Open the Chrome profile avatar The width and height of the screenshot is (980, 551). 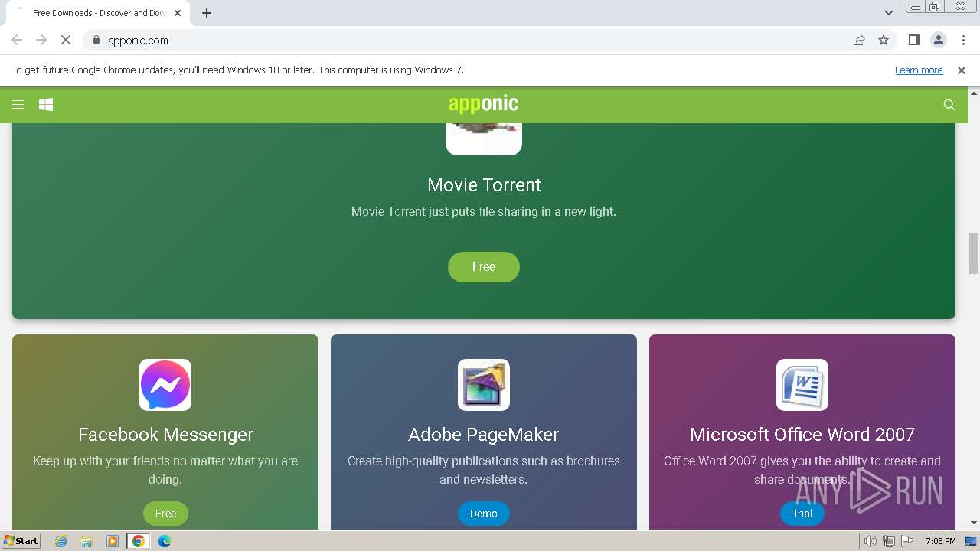[939, 41]
